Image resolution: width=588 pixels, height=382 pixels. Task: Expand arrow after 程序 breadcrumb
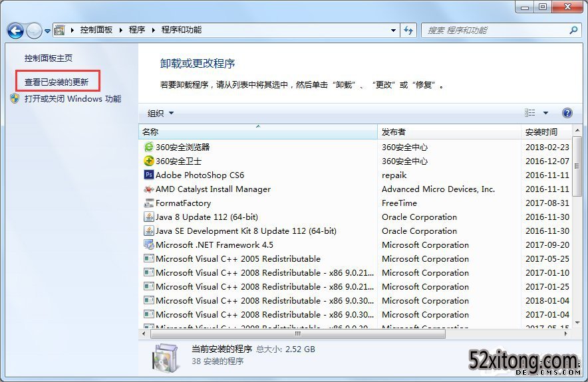[x=154, y=30]
